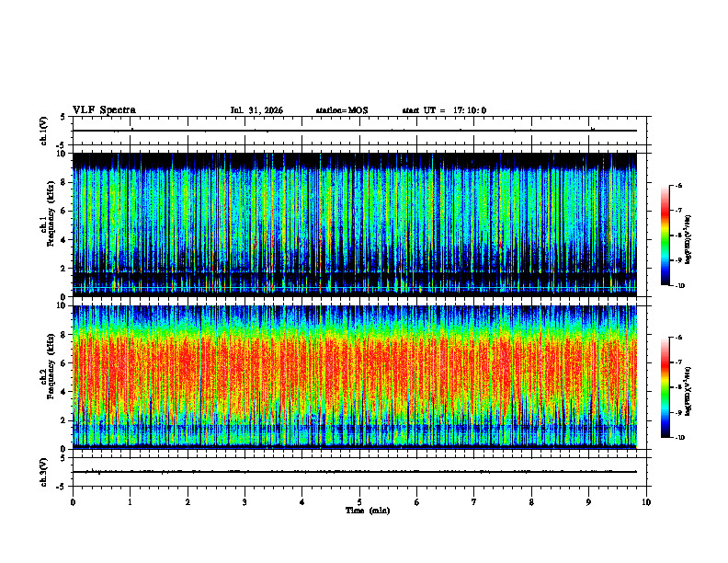Click the ch.2 colorbar log(PSD) label

tap(688, 391)
